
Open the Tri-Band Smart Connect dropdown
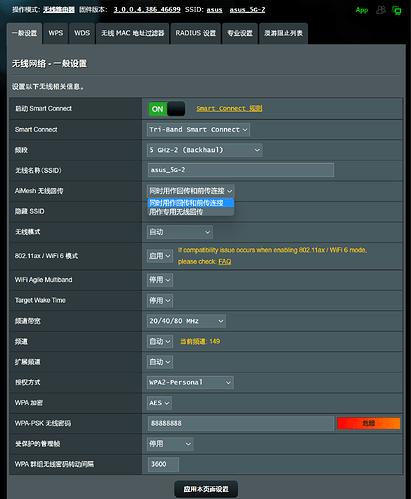[x=198, y=130]
